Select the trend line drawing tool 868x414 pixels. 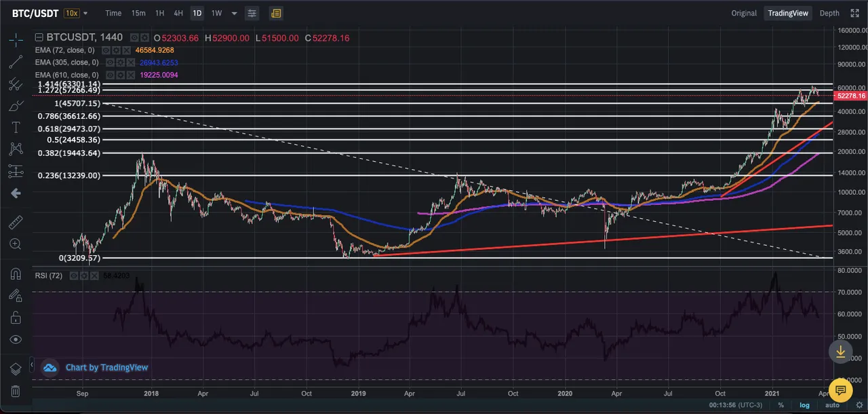[x=16, y=62]
